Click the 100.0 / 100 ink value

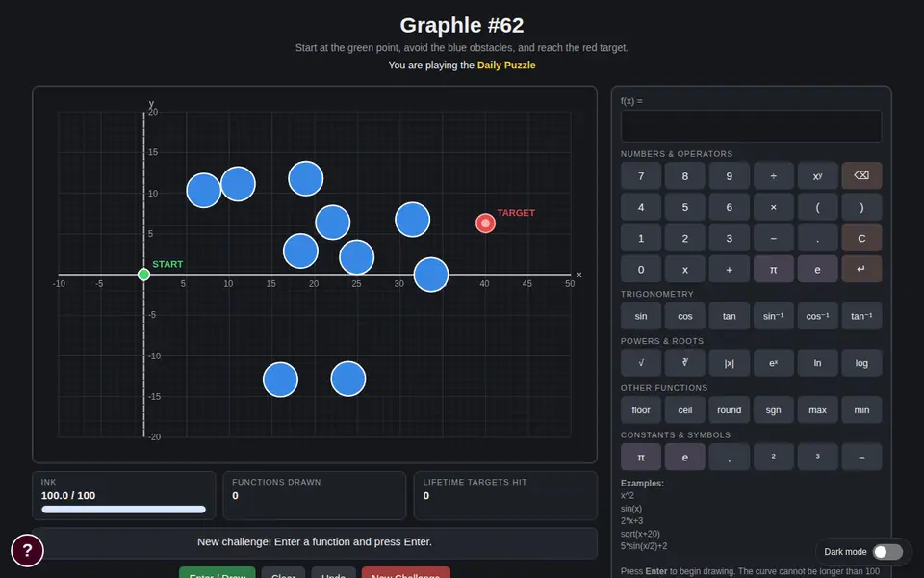[x=68, y=495]
